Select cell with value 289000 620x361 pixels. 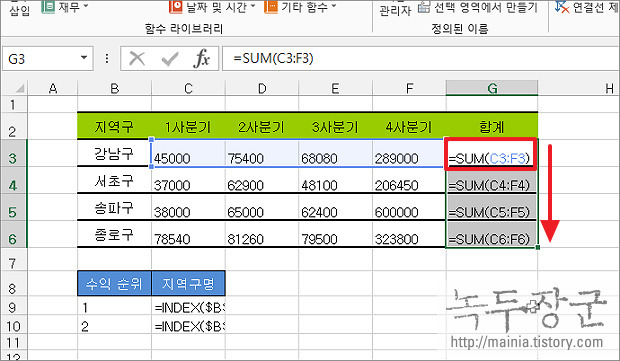click(x=409, y=153)
